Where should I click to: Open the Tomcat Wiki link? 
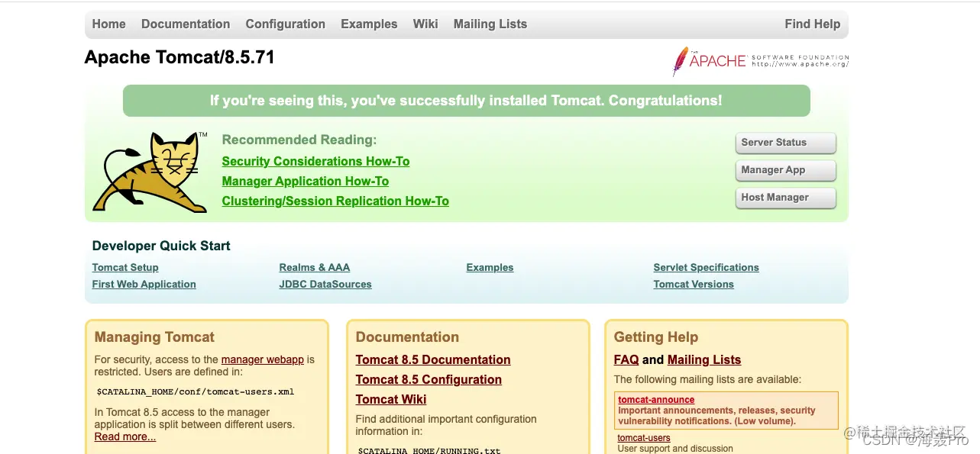[x=391, y=400]
